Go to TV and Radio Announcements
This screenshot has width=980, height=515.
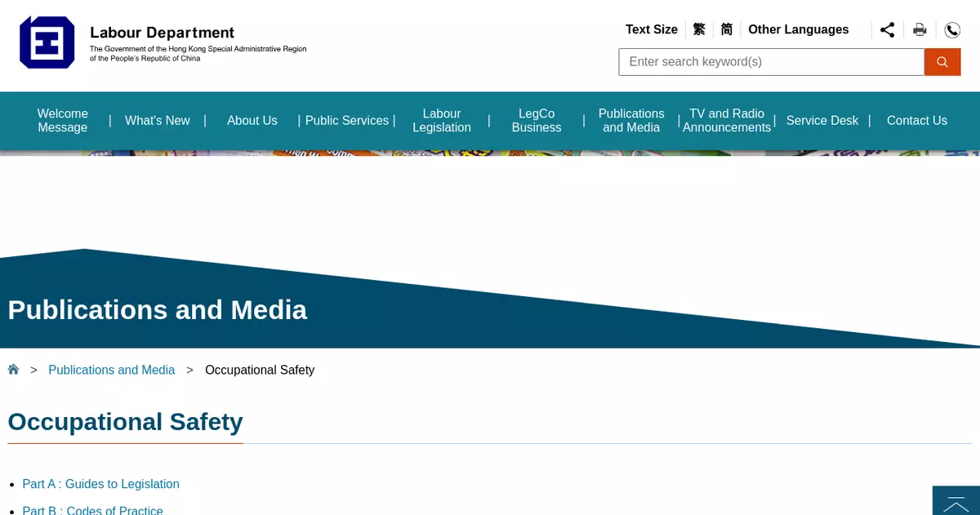726,121
